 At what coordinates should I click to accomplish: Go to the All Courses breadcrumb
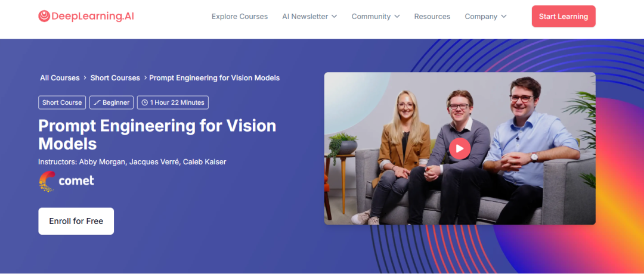60,78
